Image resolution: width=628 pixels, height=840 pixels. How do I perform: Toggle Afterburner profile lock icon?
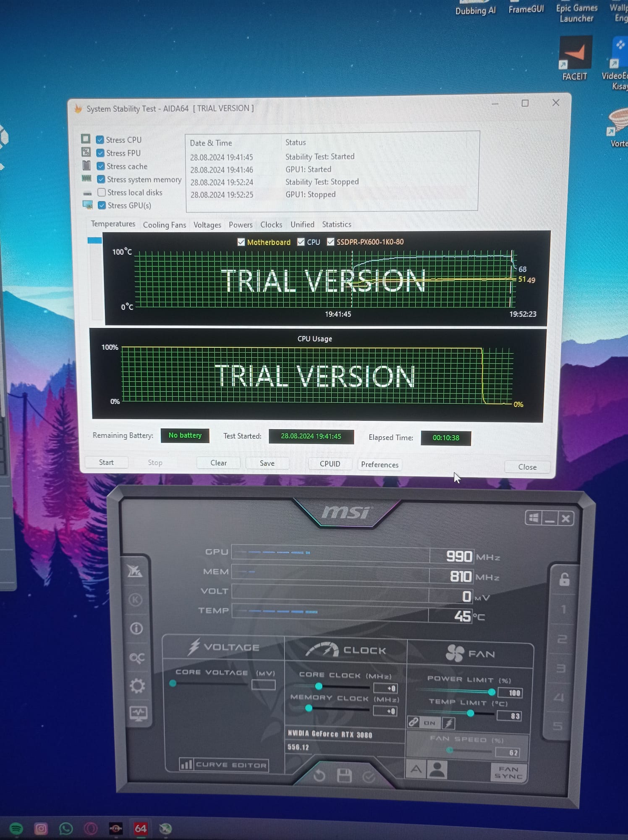coord(564,579)
